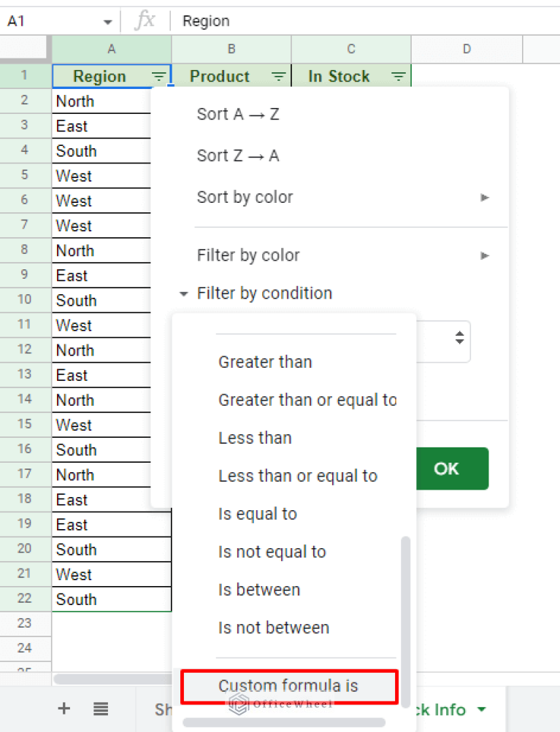The height and width of the screenshot is (732, 560).
Task: Open the filter menu on the Region column
Action: pyautogui.click(x=158, y=76)
